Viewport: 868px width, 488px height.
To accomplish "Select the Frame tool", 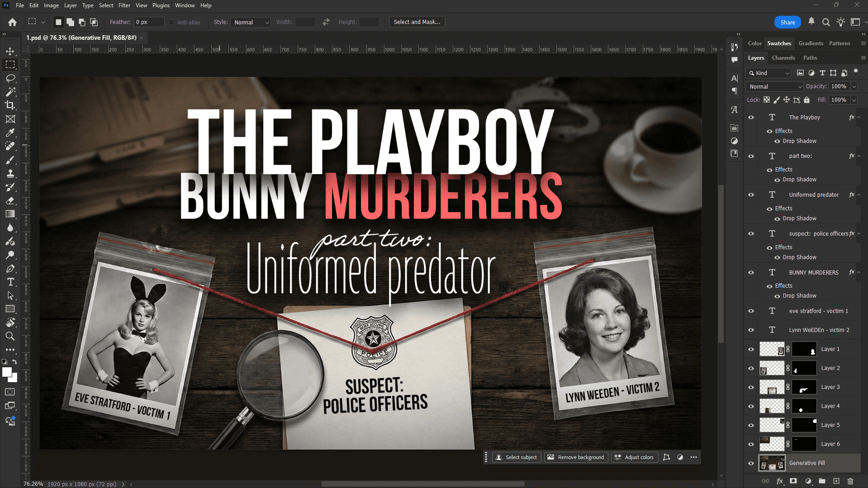I will (x=10, y=119).
